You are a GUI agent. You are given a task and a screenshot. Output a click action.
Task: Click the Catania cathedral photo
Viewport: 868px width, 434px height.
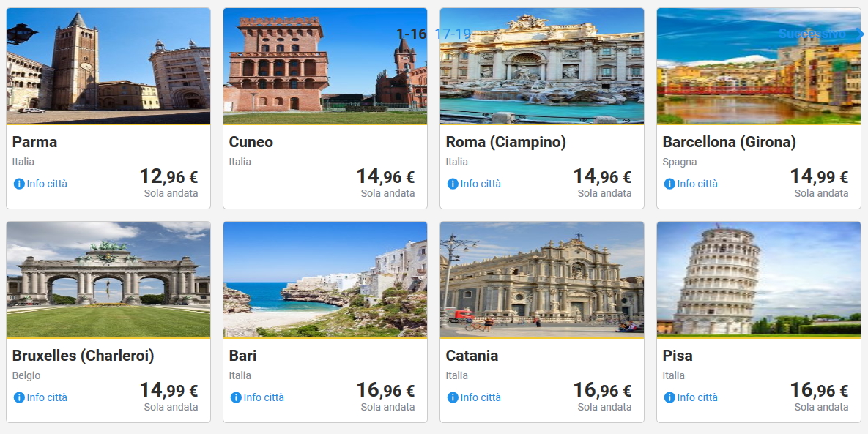[542, 280]
